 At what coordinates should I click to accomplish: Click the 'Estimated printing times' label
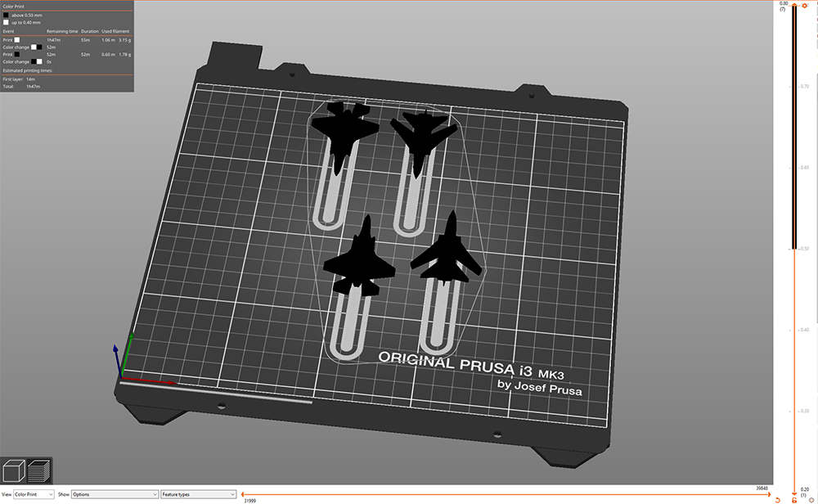click(29, 69)
